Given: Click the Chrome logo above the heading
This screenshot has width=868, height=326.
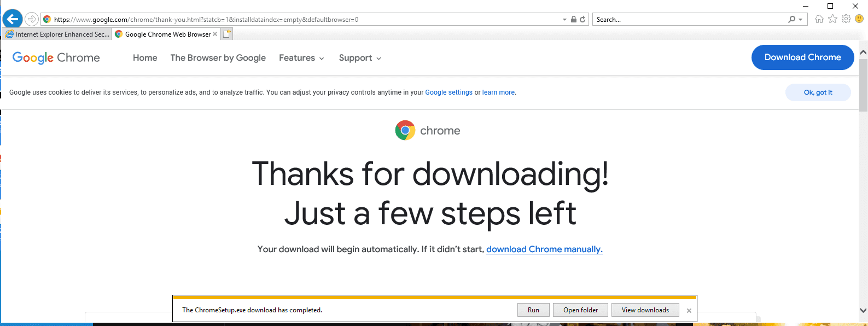Looking at the screenshot, I should coord(405,130).
